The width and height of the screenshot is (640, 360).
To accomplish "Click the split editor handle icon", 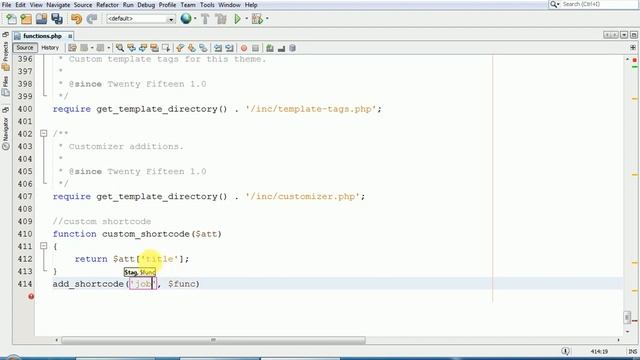I will [633, 48].
